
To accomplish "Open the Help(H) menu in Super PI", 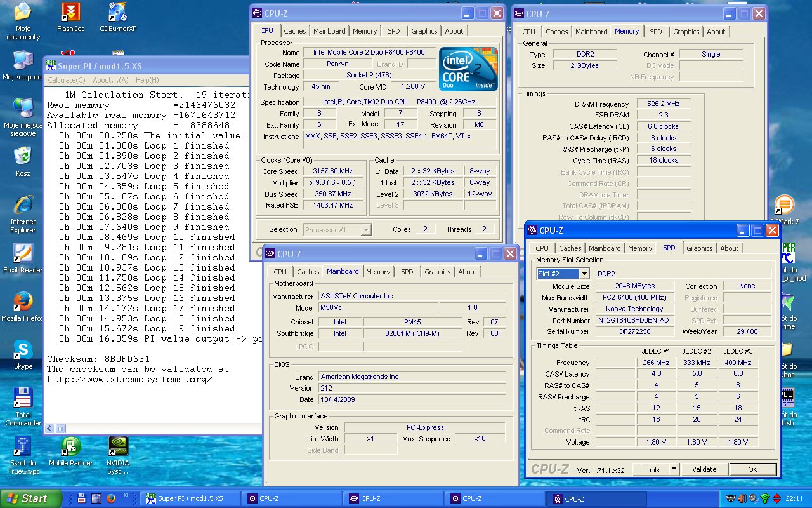I will (147, 80).
